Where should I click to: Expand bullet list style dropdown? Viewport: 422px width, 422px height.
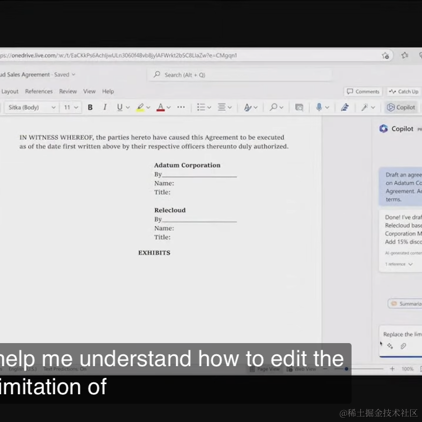click(209, 107)
